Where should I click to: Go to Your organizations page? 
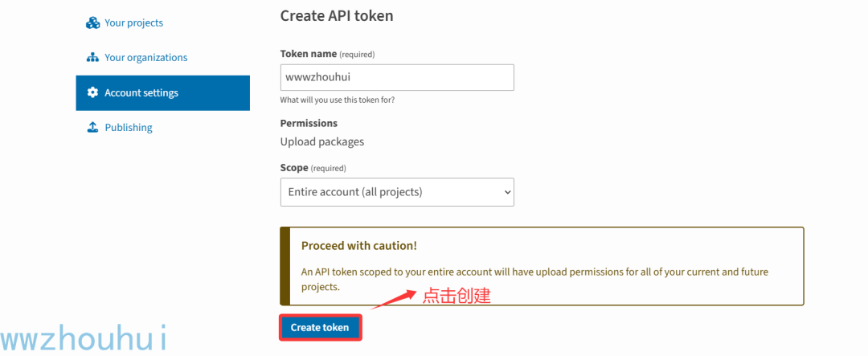tap(145, 58)
